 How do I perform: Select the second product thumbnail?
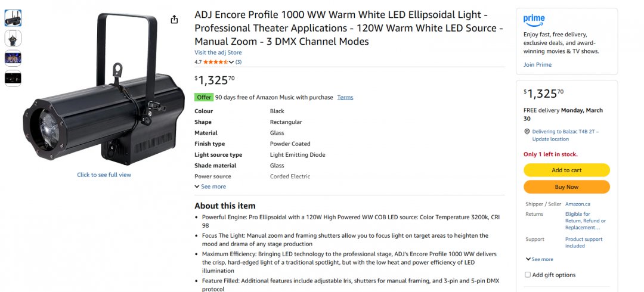point(13,38)
